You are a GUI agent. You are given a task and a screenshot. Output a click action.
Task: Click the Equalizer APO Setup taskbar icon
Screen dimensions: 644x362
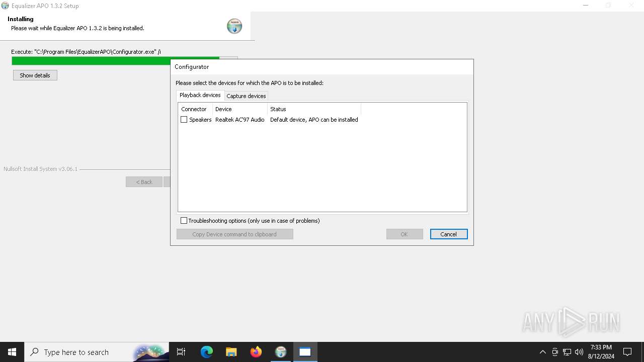click(x=281, y=352)
